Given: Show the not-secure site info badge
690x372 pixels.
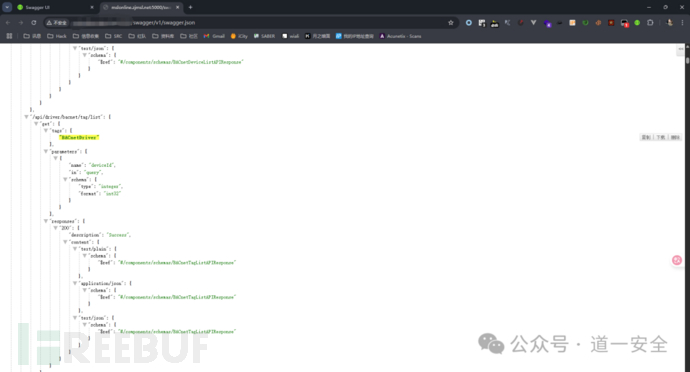Looking at the screenshot, I should point(57,22).
